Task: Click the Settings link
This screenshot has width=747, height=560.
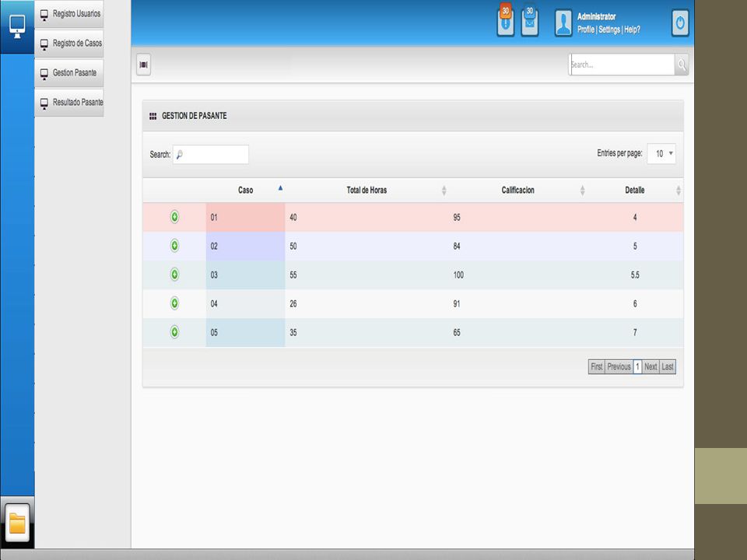Action: click(608, 30)
